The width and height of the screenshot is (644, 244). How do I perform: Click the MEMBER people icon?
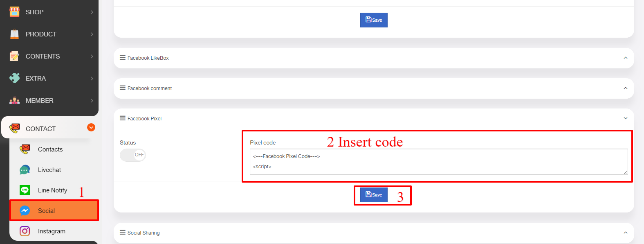[14, 100]
